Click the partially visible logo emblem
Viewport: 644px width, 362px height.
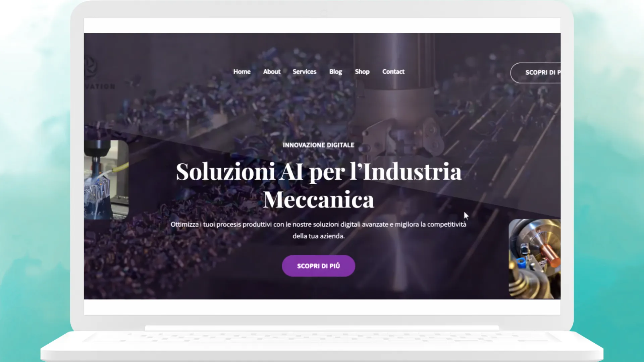91,66
